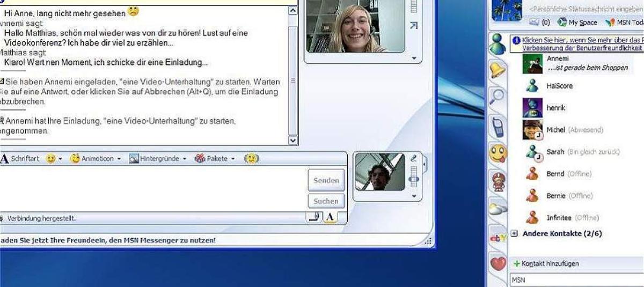Open the alerts bell tab in sidebar
The width and height of the screenshot is (644, 287).
[498, 70]
